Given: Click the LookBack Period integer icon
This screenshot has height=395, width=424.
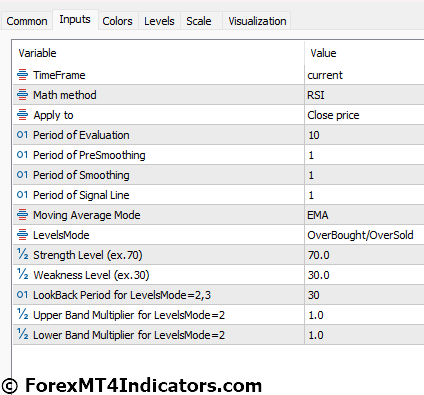Looking at the screenshot, I should (22, 295).
